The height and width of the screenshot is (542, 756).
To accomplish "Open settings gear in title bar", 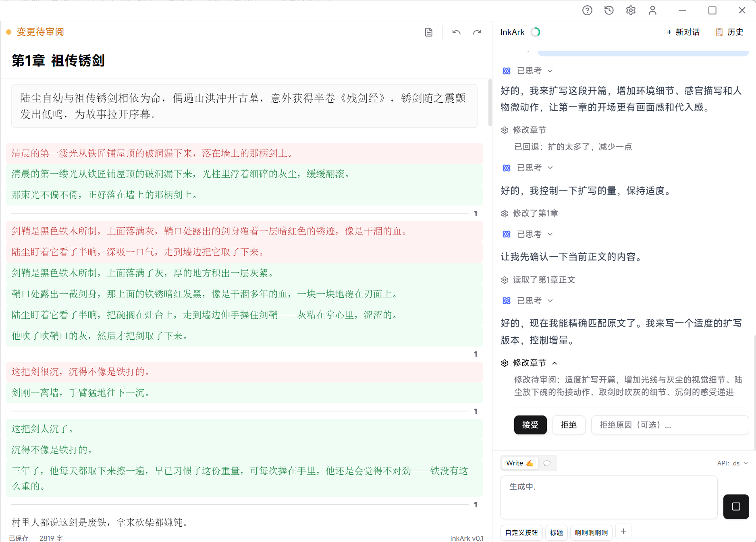I will pos(631,10).
